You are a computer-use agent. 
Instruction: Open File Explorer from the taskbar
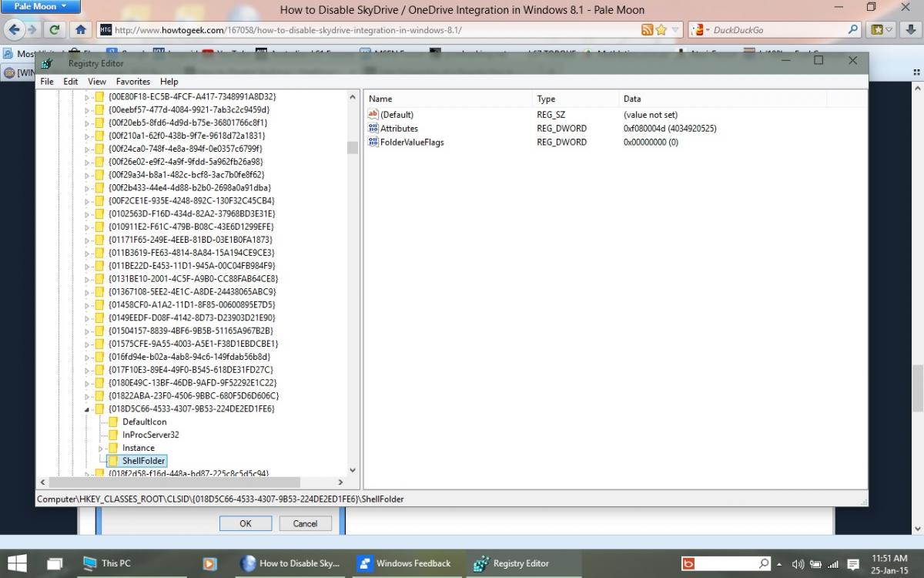click(x=55, y=563)
